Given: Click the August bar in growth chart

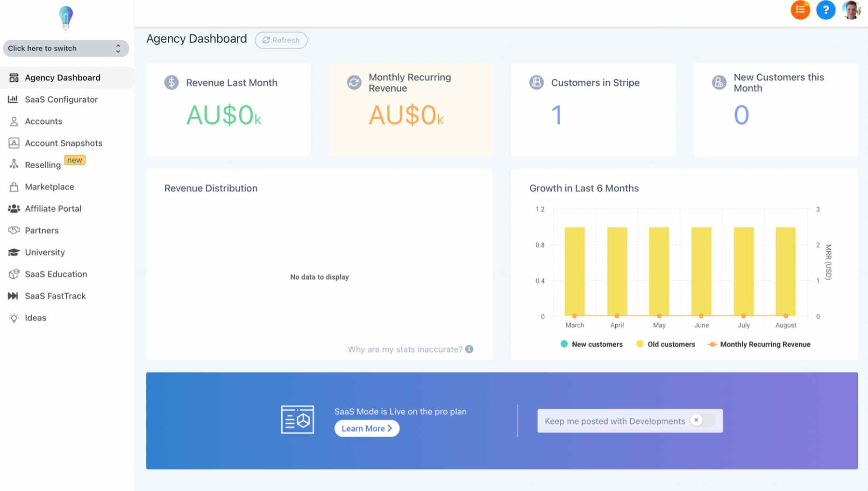Looking at the screenshot, I should click(x=785, y=271).
